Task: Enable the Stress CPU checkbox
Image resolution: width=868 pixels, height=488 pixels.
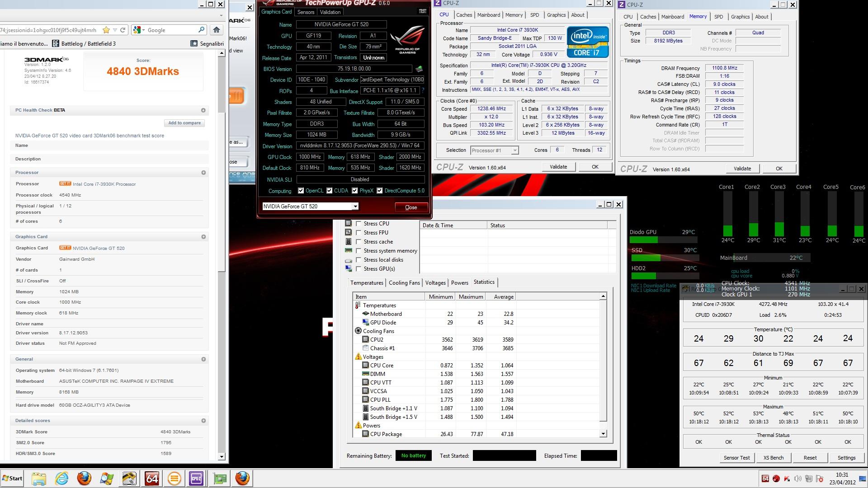Action: coord(359,224)
